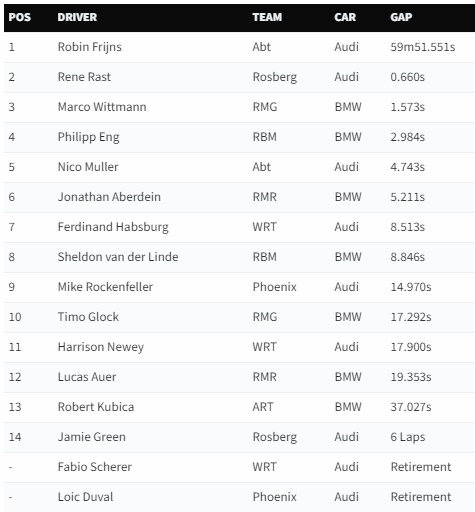Click the TEAM column header
Viewport: 475px width, 512px height.
tap(267, 17)
